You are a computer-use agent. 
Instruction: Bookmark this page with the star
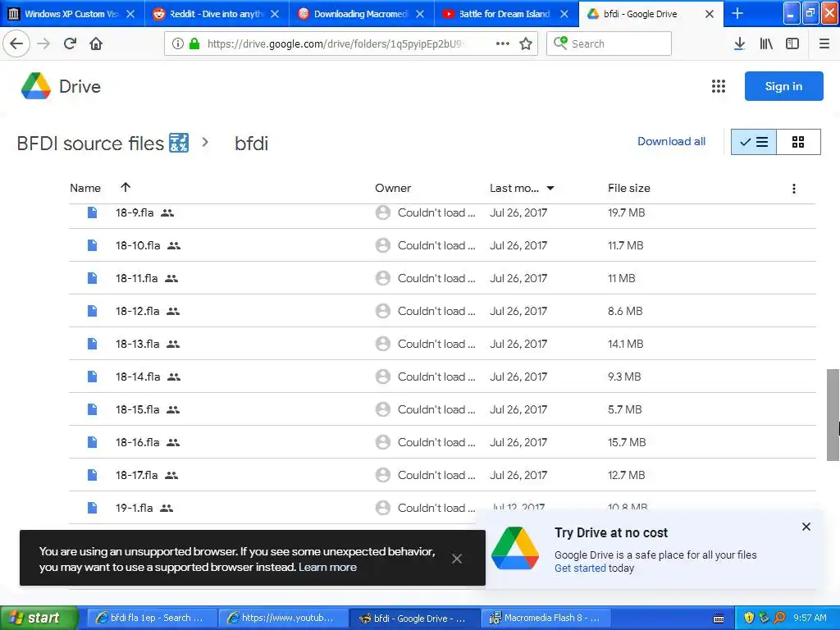coord(526,43)
